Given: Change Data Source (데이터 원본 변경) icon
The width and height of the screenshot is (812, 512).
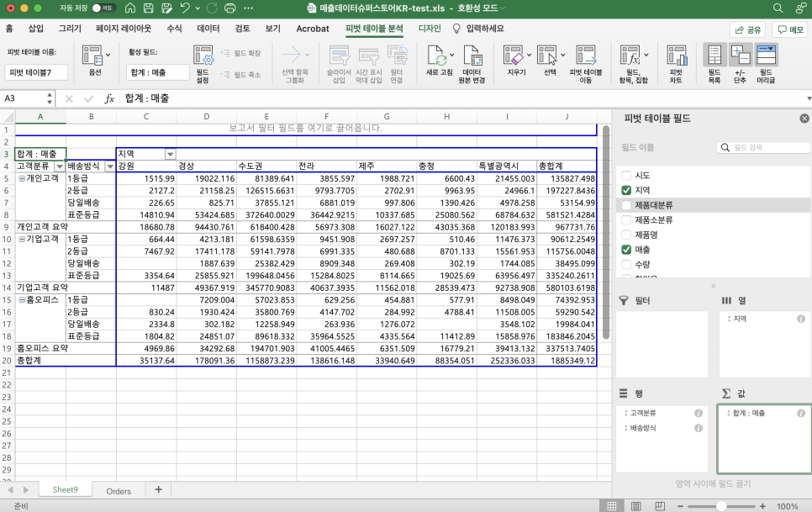Looking at the screenshot, I should [472, 55].
